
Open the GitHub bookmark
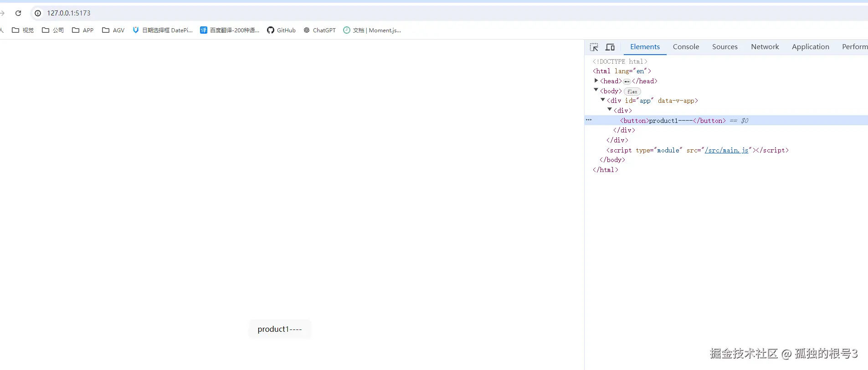(x=282, y=30)
